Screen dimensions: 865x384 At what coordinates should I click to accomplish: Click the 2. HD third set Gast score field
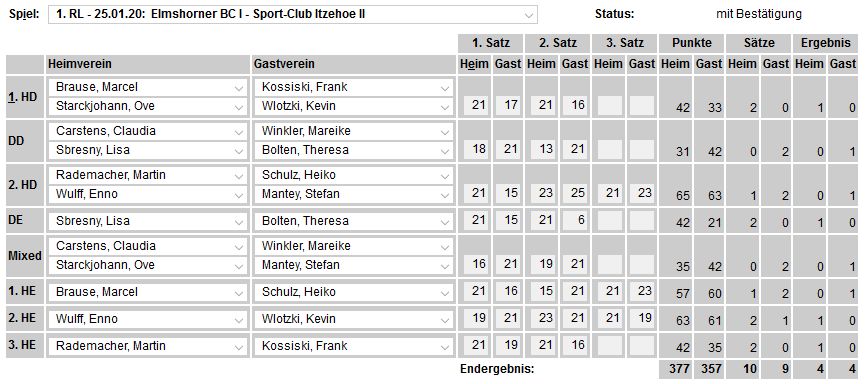pyautogui.click(x=642, y=193)
